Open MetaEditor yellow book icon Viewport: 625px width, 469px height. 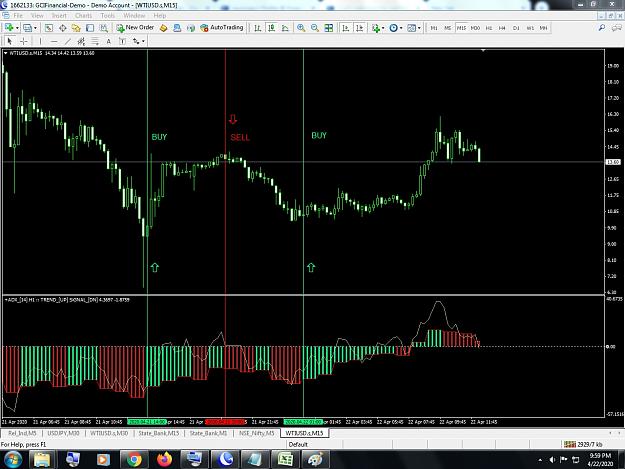pyautogui.click(x=163, y=28)
